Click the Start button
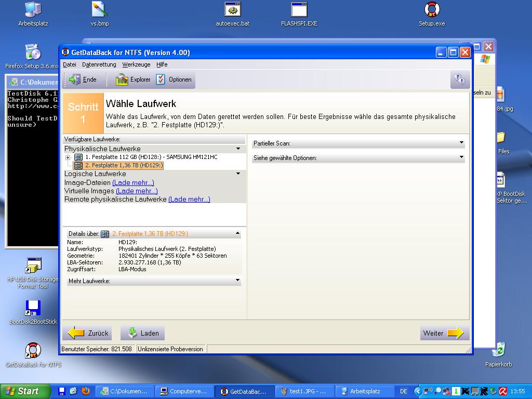 point(24,391)
